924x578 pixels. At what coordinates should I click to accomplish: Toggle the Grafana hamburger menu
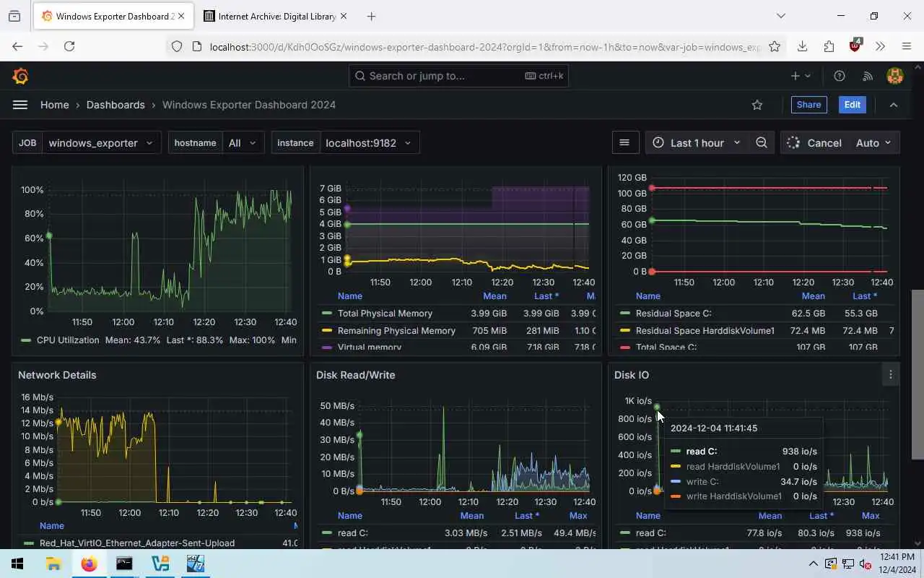pyautogui.click(x=20, y=105)
